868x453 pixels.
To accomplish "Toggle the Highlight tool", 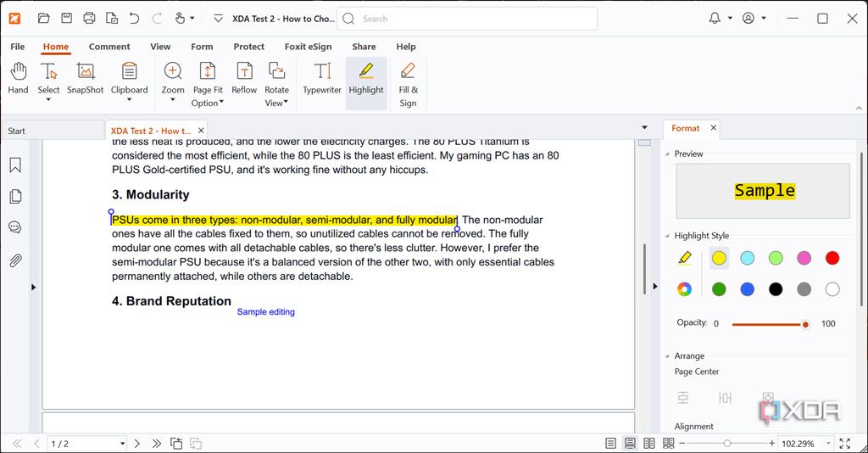I will pos(366,82).
